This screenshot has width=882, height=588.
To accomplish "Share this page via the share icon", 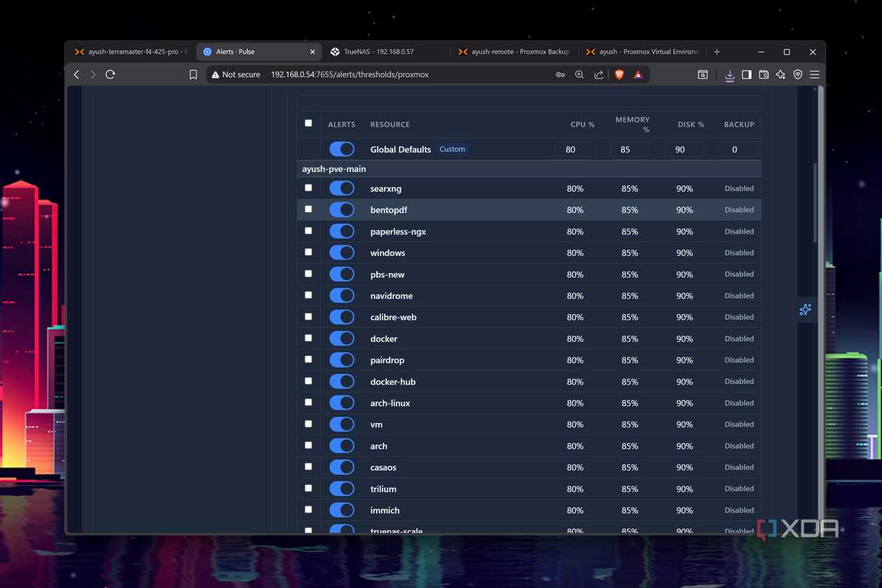I will (x=598, y=75).
